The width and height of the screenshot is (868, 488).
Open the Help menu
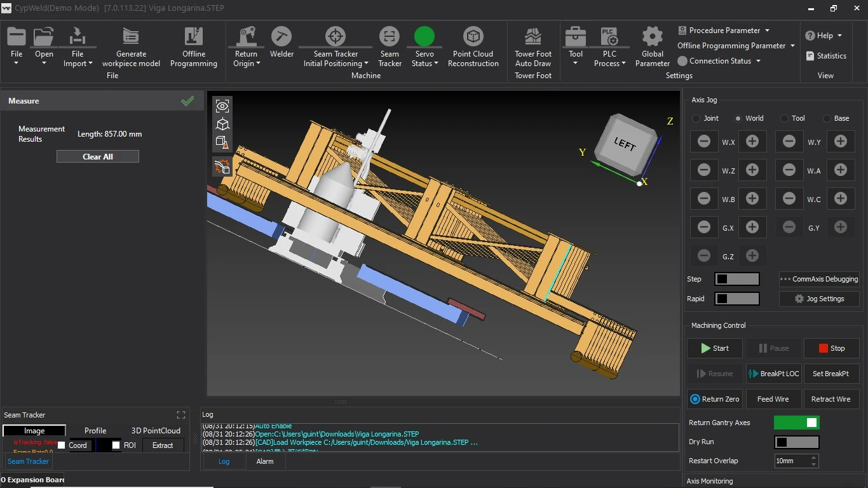tap(824, 36)
